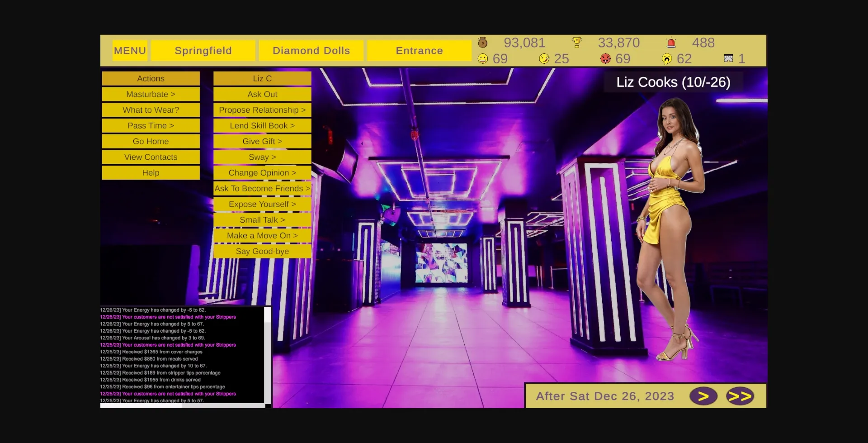Click View Contacts
Image resolution: width=868 pixels, height=443 pixels.
click(151, 157)
